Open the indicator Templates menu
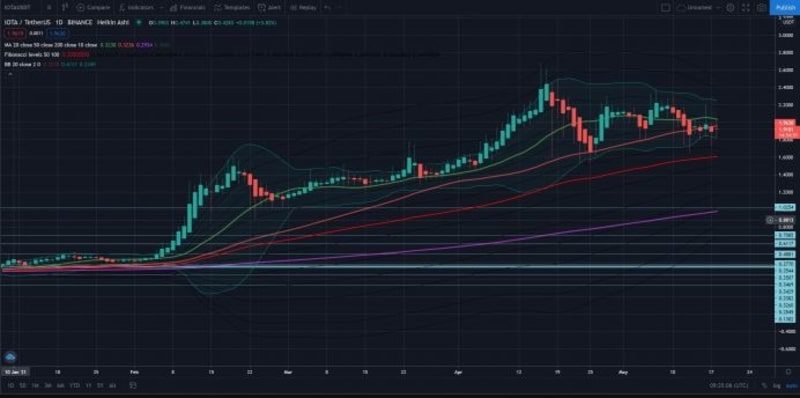The width and height of the screenshot is (800, 398). (x=232, y=8)
